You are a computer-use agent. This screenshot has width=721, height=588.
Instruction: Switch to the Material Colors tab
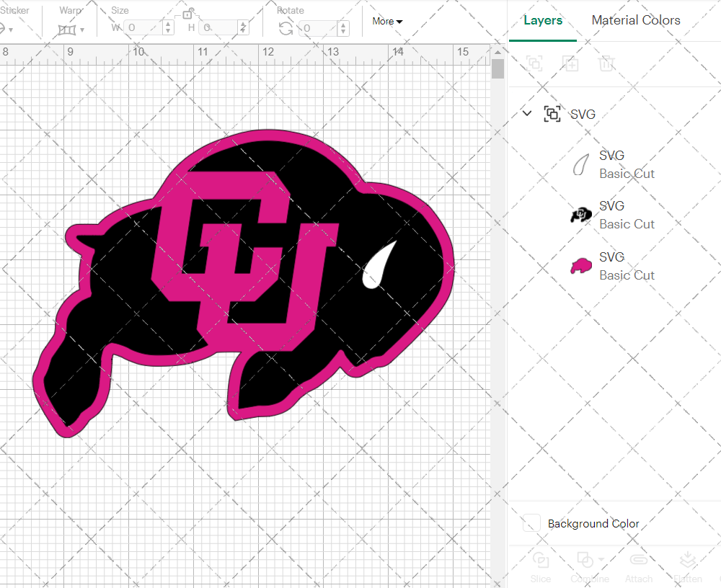(635, 20)
